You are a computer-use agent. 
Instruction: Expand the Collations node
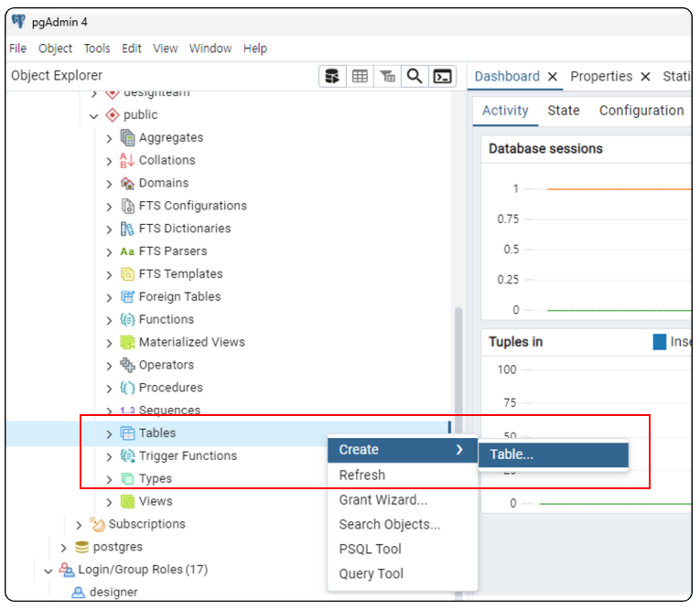pyautogui.click(x=109, y=162)
